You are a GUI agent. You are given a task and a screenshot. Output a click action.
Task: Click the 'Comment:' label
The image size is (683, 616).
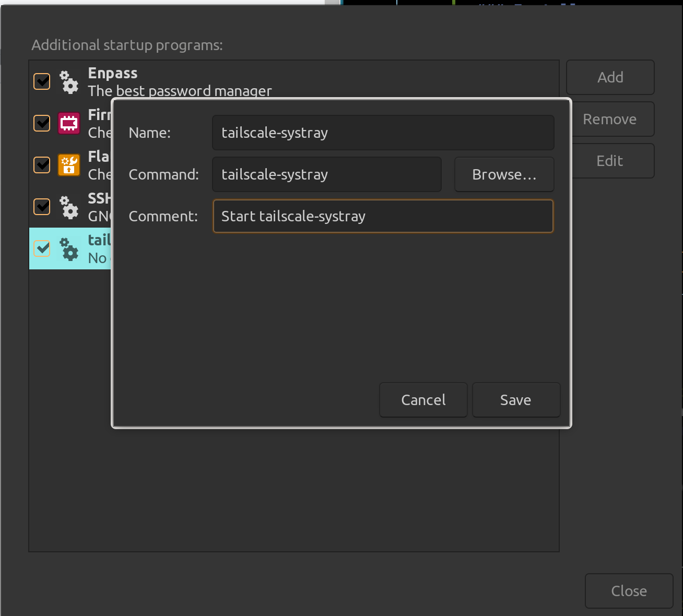click(163, 216)
